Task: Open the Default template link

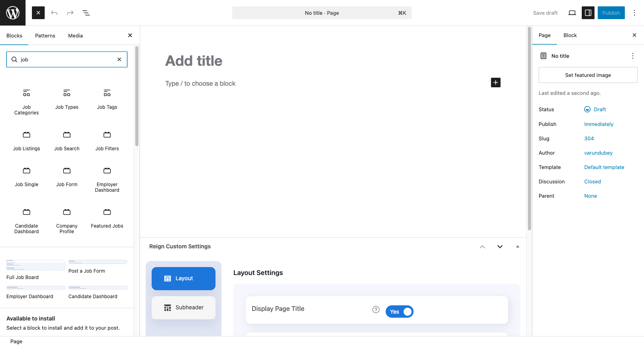Action: click(x=604, y=167)
